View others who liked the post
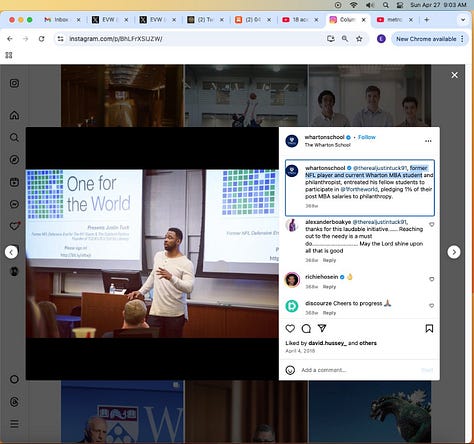The image size is (474, 444). pyautogui.click(x=368, y=343)
